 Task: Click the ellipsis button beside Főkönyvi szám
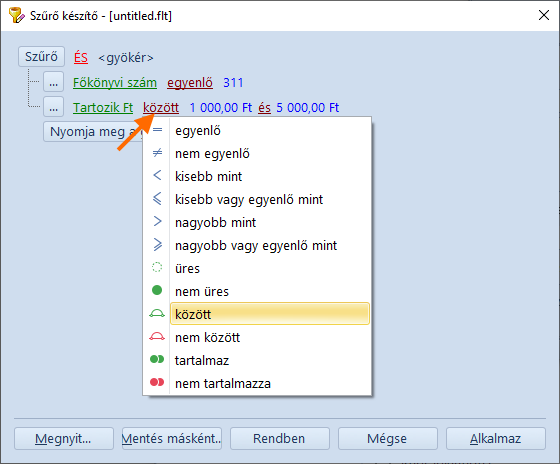54,82
